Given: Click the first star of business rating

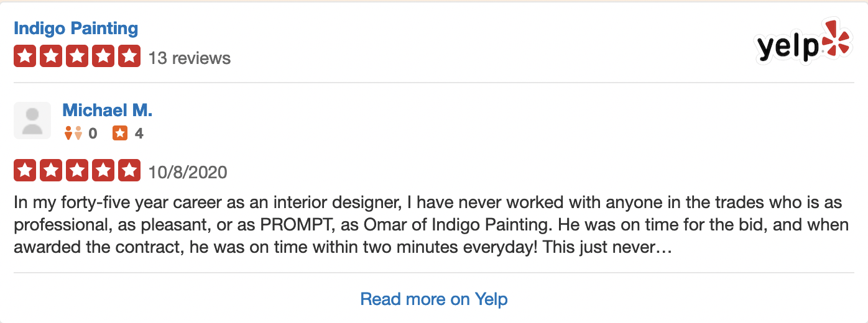Looking at the screenshot, I should tap(24, 57).
